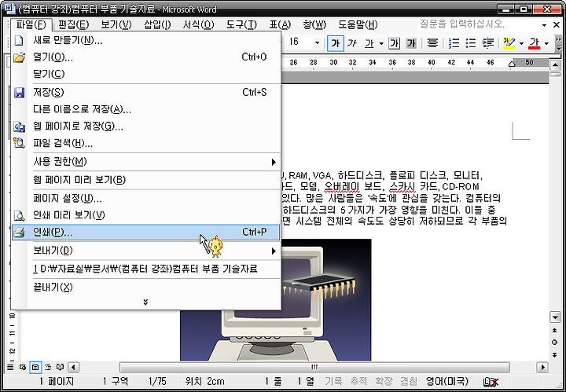The image size is (566, 392).
Task: Click the web page save icon beside 웹 페이지로 저장
Action: pos(19,126)
